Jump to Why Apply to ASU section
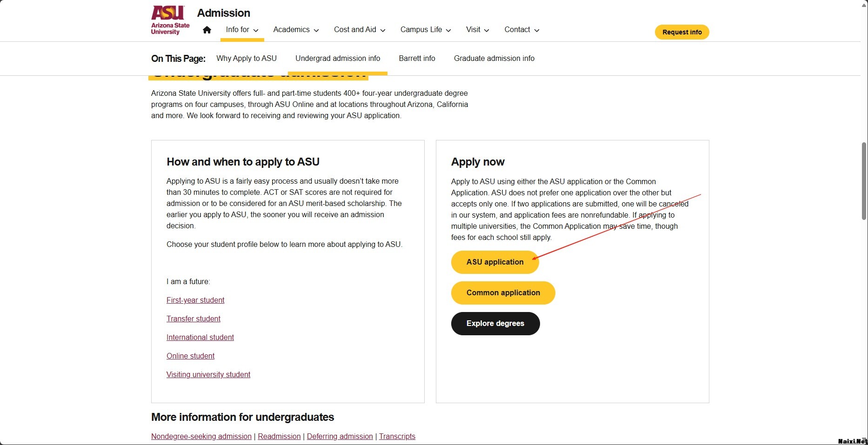 [x=247, y=59]
